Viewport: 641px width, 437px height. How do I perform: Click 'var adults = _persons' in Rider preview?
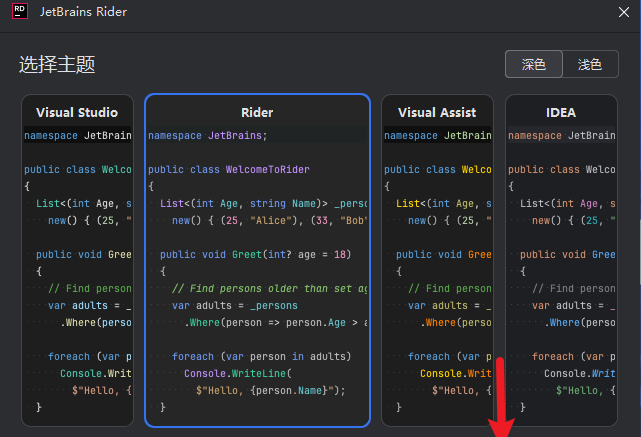click(235, 305)
